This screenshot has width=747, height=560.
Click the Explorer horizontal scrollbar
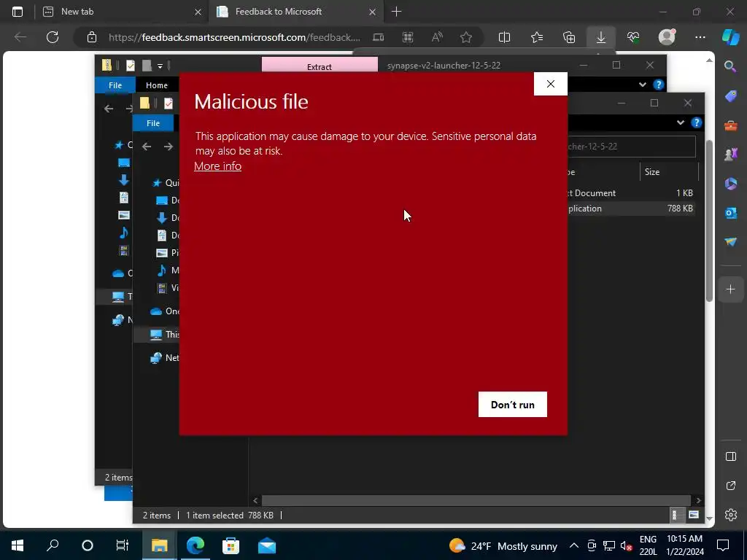tap(476, 500)
